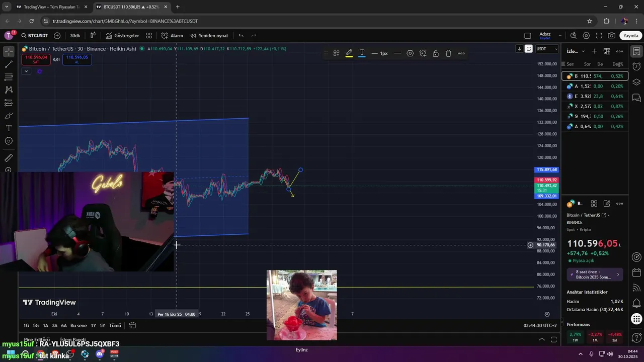Open the chart layout selection square

coord(527,36)
